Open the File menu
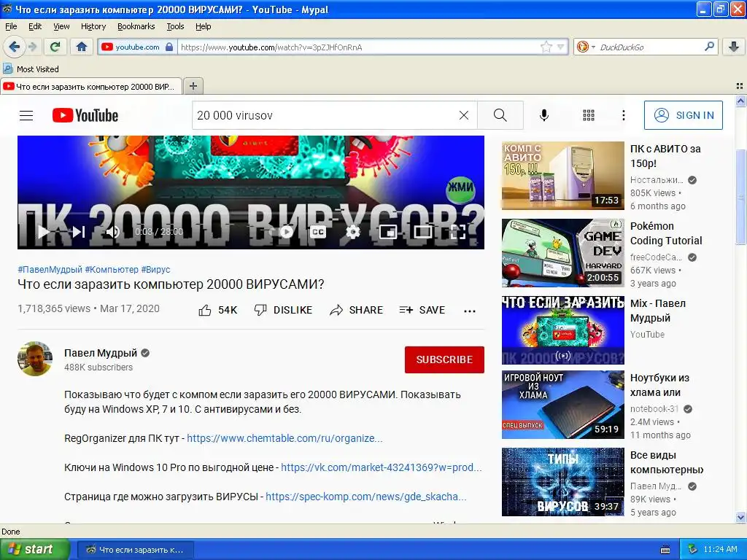Viewport: 747px width, 560px height. tap(10, 26)
